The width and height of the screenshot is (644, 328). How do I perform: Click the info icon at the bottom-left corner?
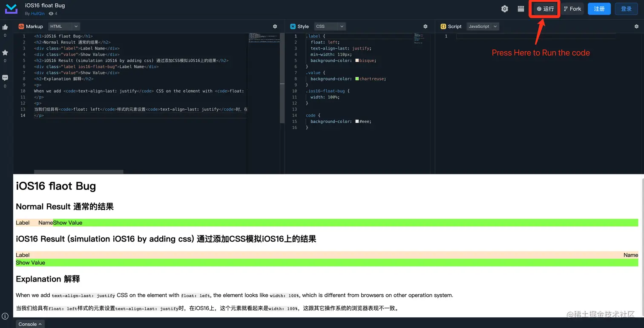[5, 316]
